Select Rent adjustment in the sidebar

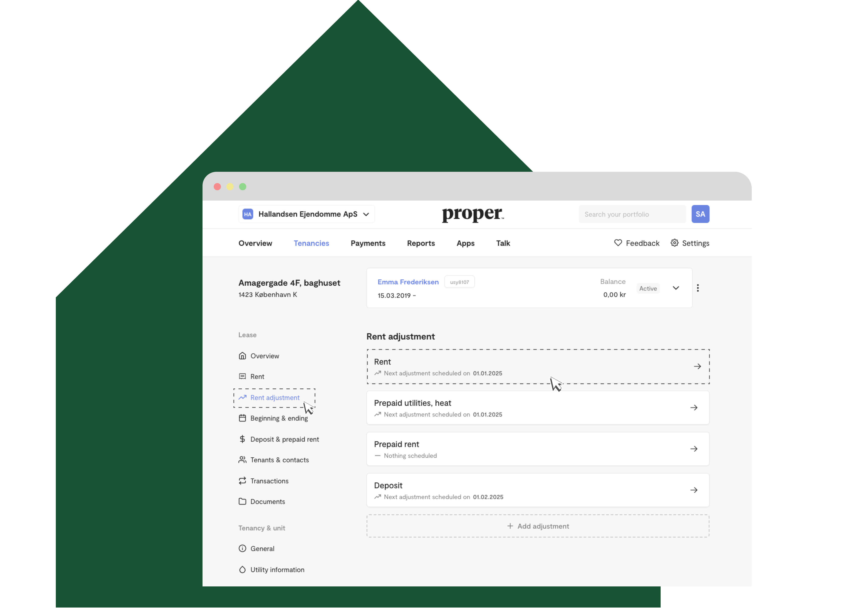pos(275,398)
